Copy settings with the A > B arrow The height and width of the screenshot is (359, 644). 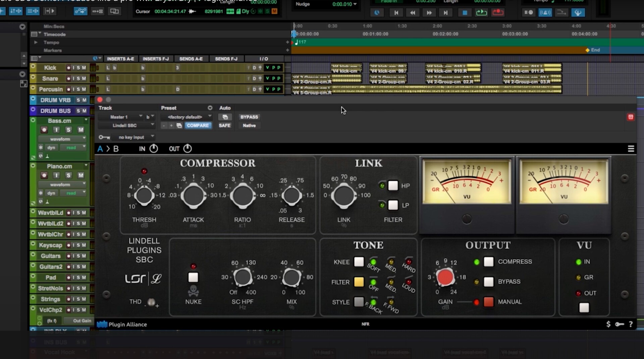pos(108,149)
